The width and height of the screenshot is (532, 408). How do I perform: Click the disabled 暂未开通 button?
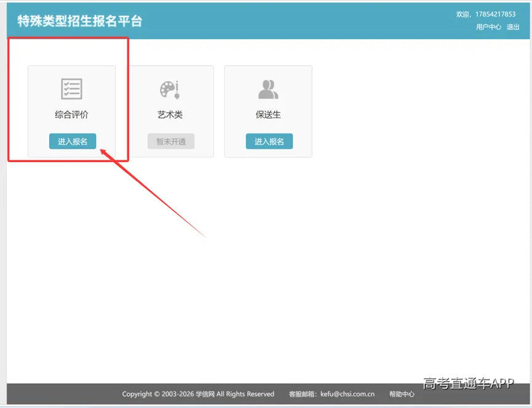pos(171,141)
